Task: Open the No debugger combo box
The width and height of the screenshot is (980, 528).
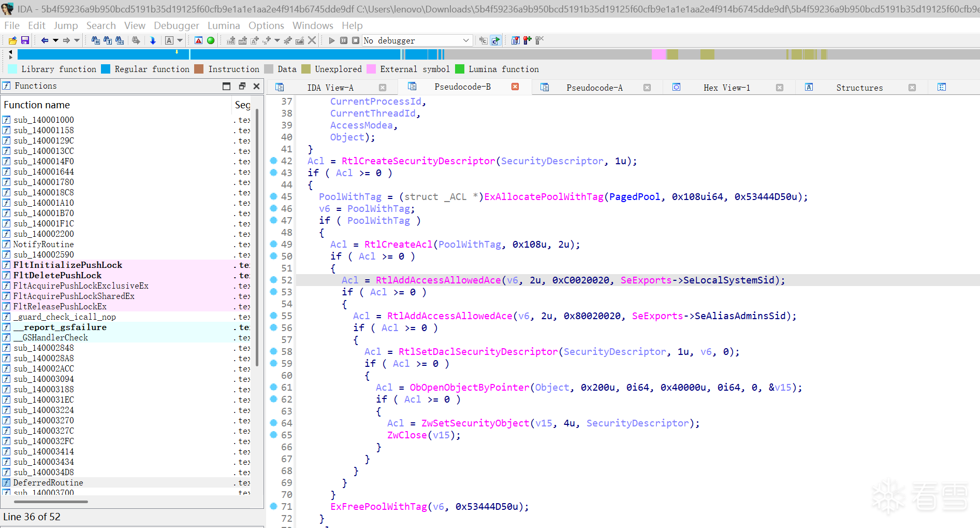Action: [x=417, y=40]
